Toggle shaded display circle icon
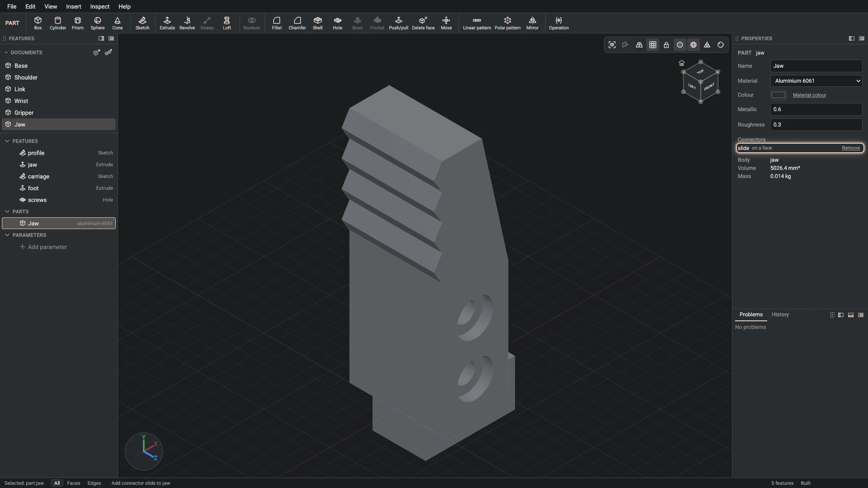Image resolution: width=868 pixels, height=488 pixels. coord(680,45)
